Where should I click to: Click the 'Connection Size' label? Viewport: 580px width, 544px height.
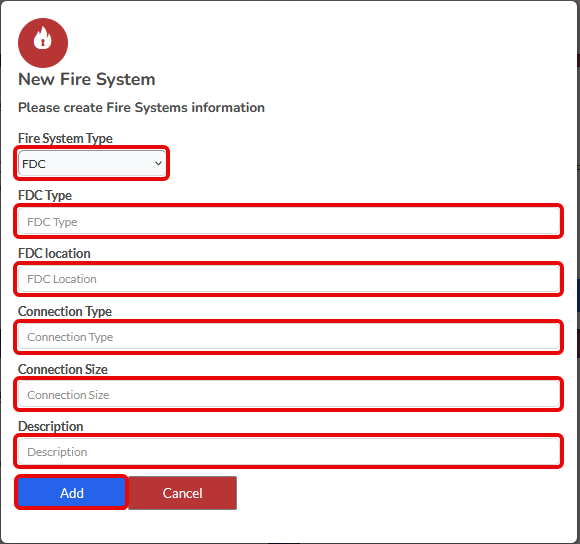click(63, 369)
